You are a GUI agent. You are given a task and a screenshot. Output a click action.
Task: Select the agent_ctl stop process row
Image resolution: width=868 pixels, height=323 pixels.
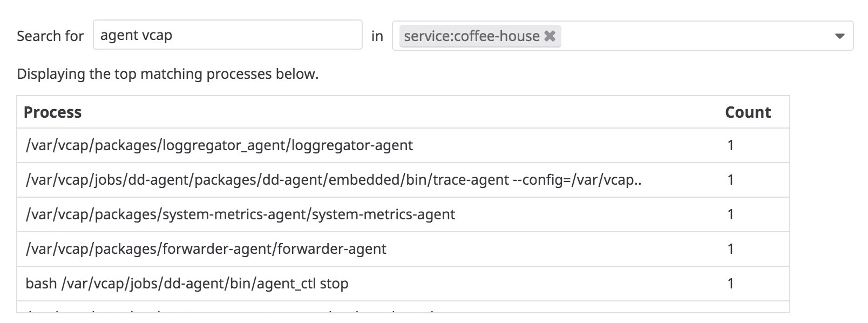[x=187, y=284]
